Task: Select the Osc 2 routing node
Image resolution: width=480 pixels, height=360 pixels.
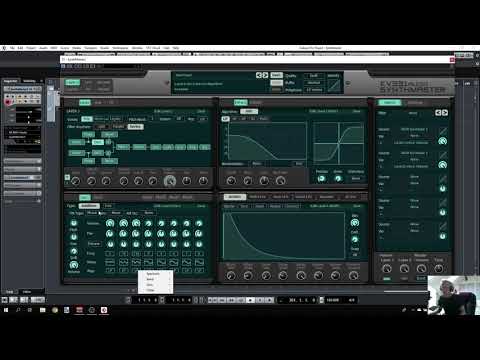Action: pyautogui.click(x=98, y=153)
